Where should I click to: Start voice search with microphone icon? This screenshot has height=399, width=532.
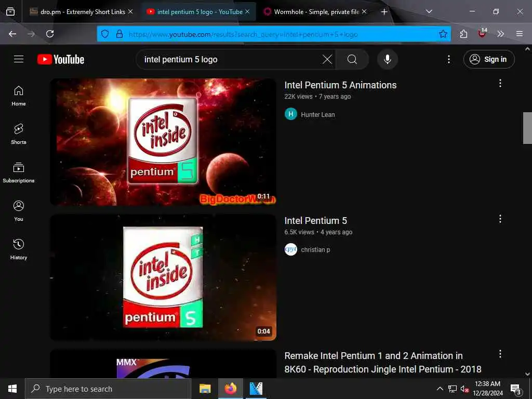(388, 59)
